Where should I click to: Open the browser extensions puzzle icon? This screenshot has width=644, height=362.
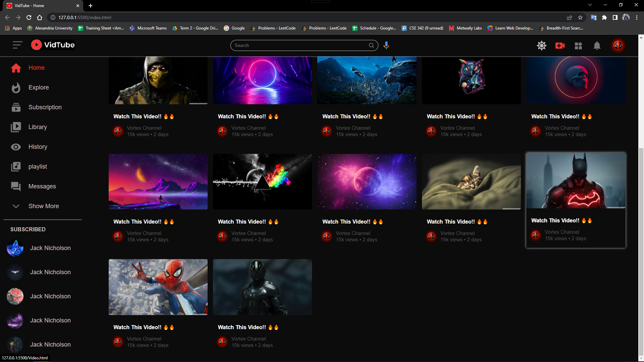point(604,17)
